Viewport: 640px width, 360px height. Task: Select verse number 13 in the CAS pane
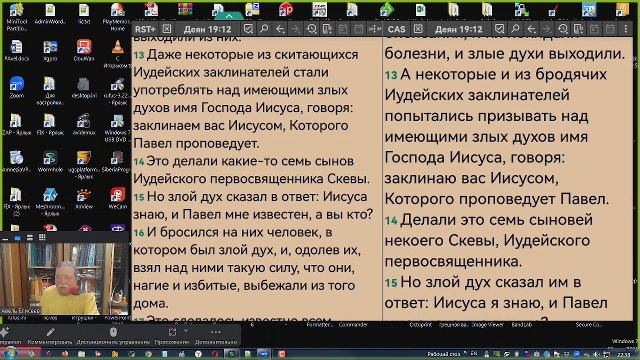(x=391, y=75)
